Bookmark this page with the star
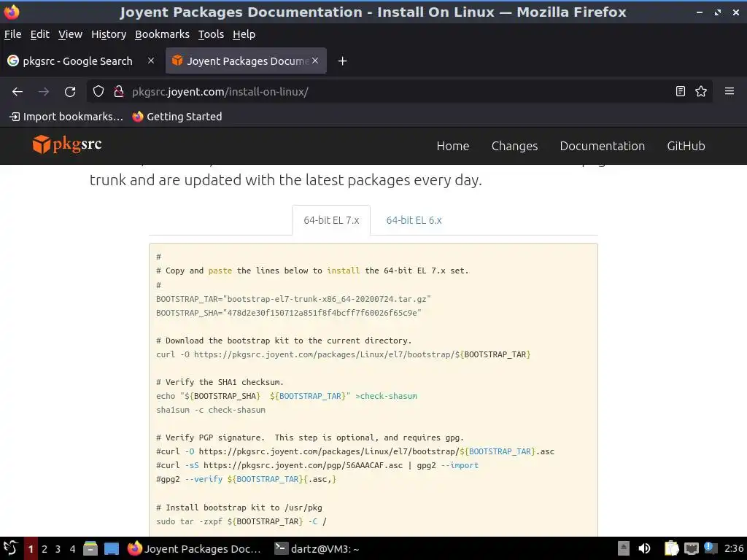This screenshot has height=560, width=747. (701, 91)
